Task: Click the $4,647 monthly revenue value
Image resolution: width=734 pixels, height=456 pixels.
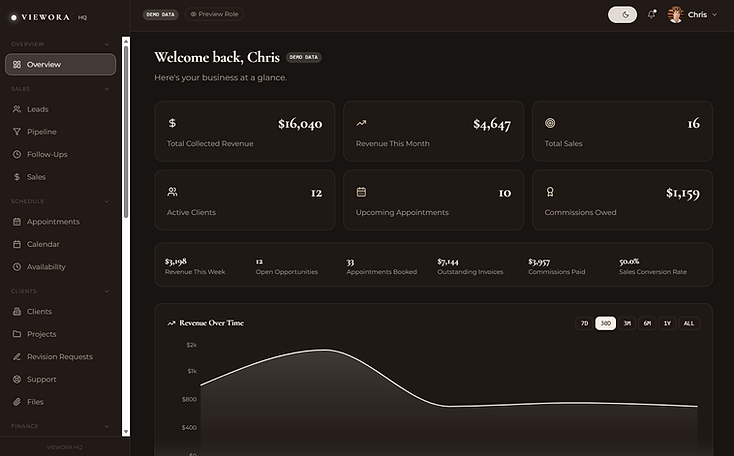Action: [x=492, y=124]
